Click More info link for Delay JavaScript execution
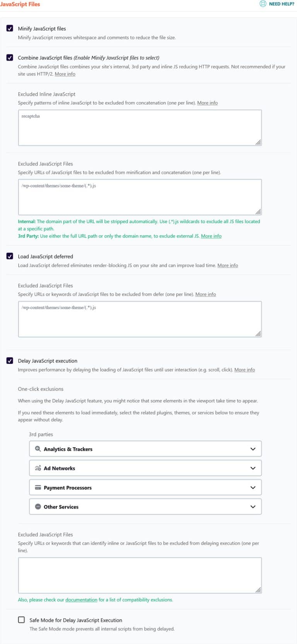297x644 pixels. pos(244,370)
